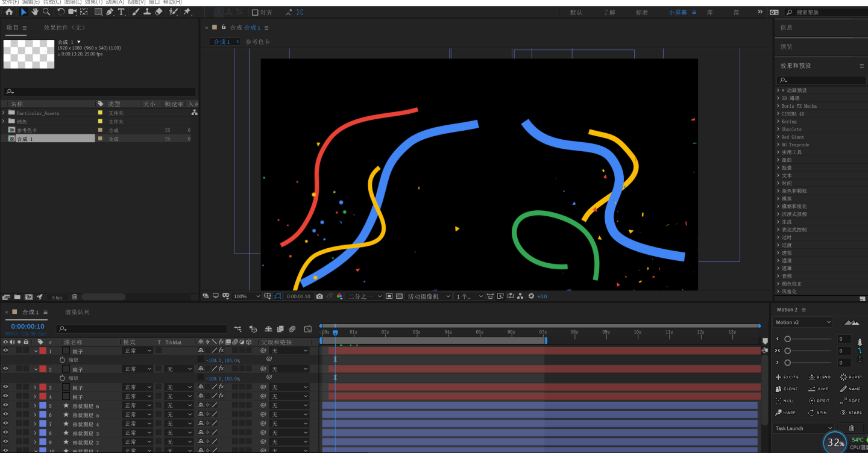Toggle visibility of 形状图层 5

(5, 414)
